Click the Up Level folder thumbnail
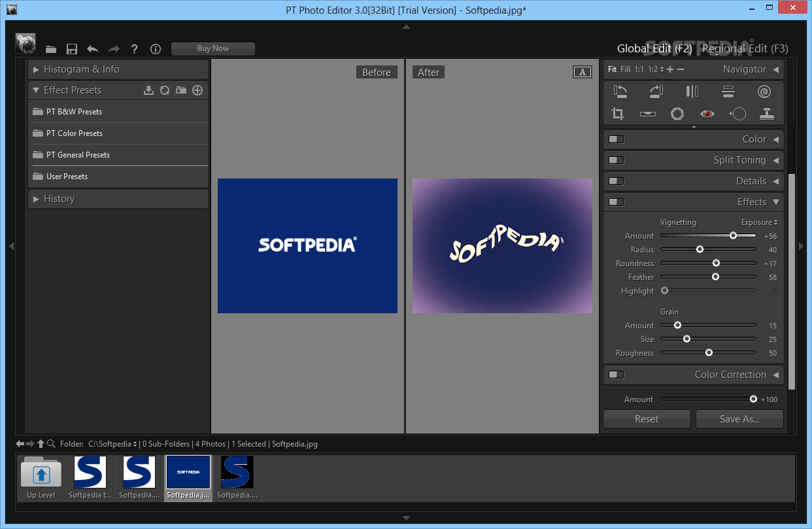 [x=41, y=478]
